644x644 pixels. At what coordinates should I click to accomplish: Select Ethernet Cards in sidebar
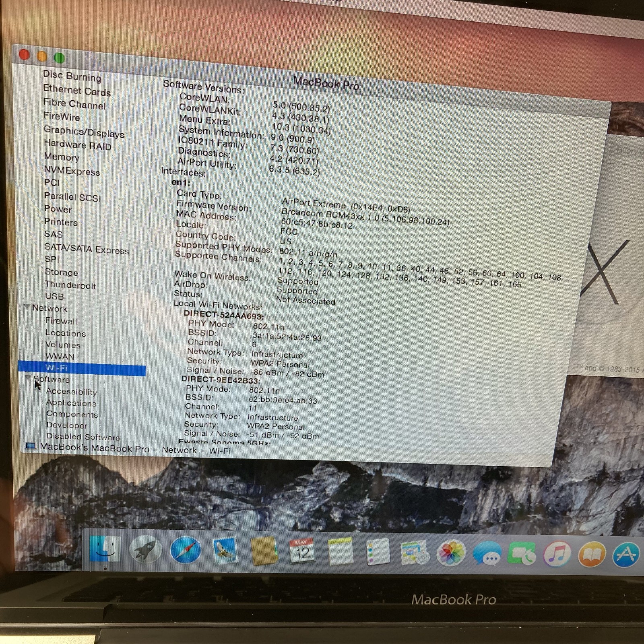click(x=76, y=90)
